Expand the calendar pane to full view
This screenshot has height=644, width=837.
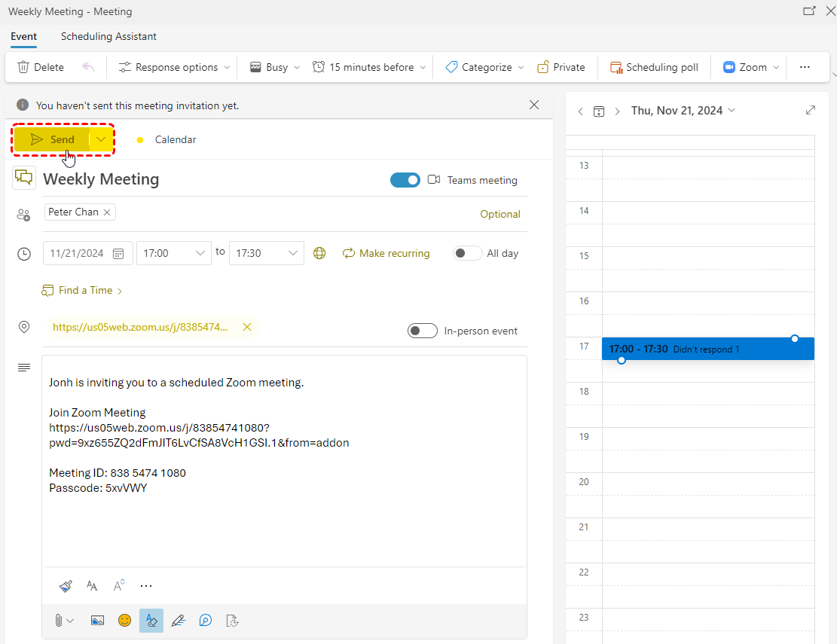pos(811,111)
